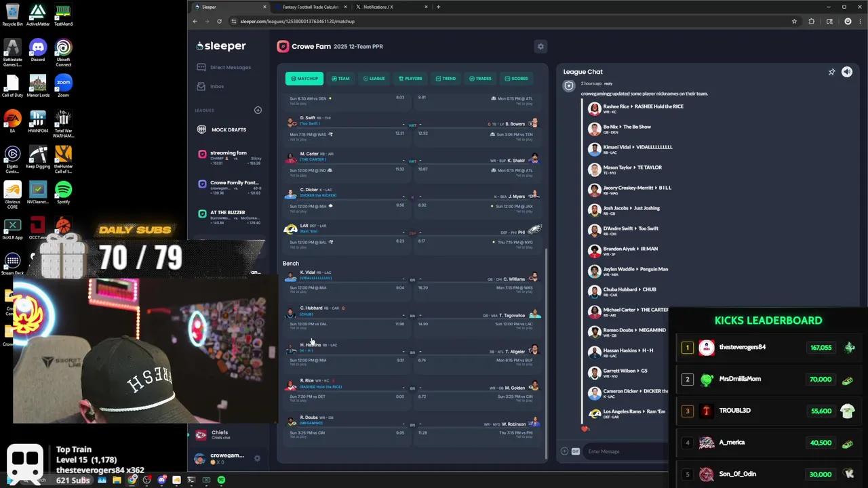868x488 pixels.
Task: Open GIF picker in chat
Action: (576, 451)
